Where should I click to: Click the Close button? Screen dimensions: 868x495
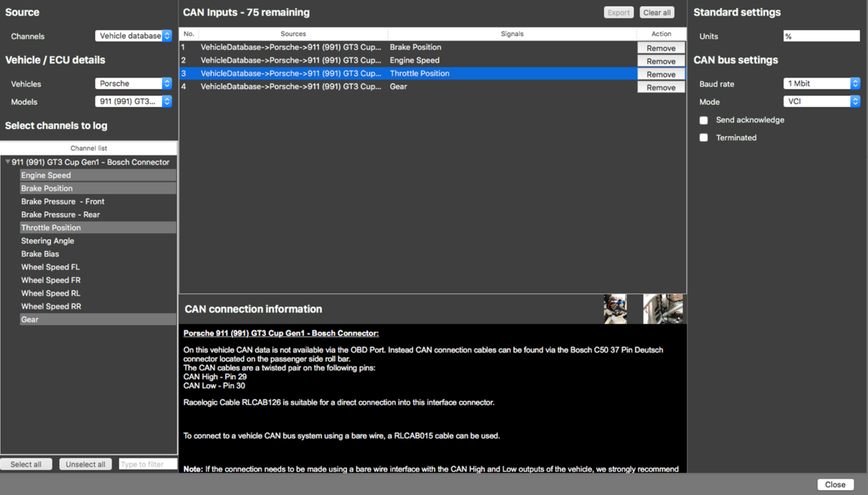pyautogui.click(x=835, y=484)
